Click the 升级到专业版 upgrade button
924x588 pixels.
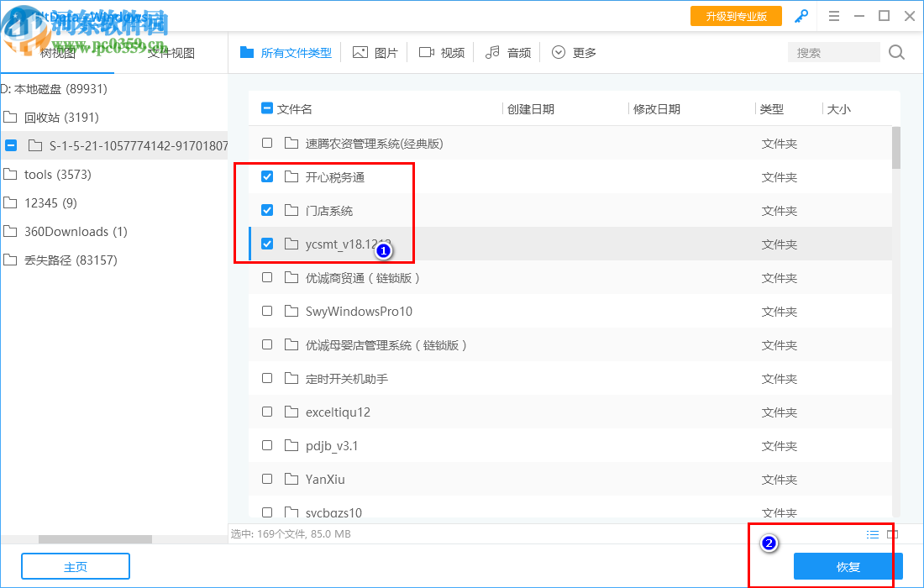(736, 16)
